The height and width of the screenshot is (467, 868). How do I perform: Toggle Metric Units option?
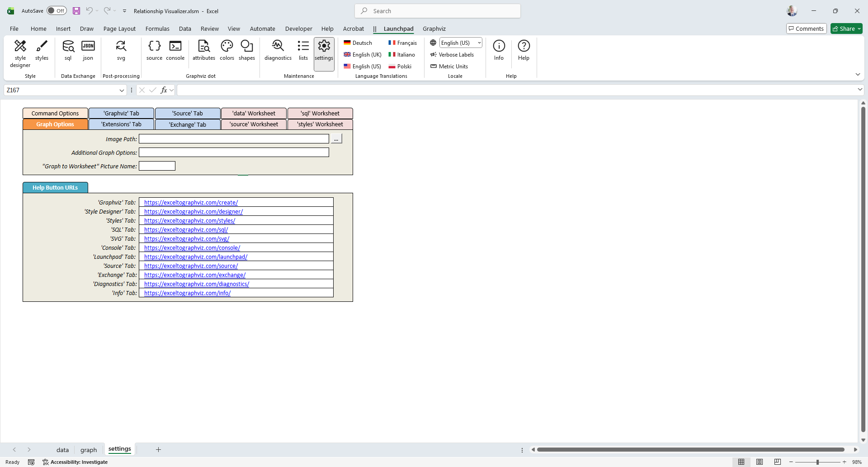(449, 67)
